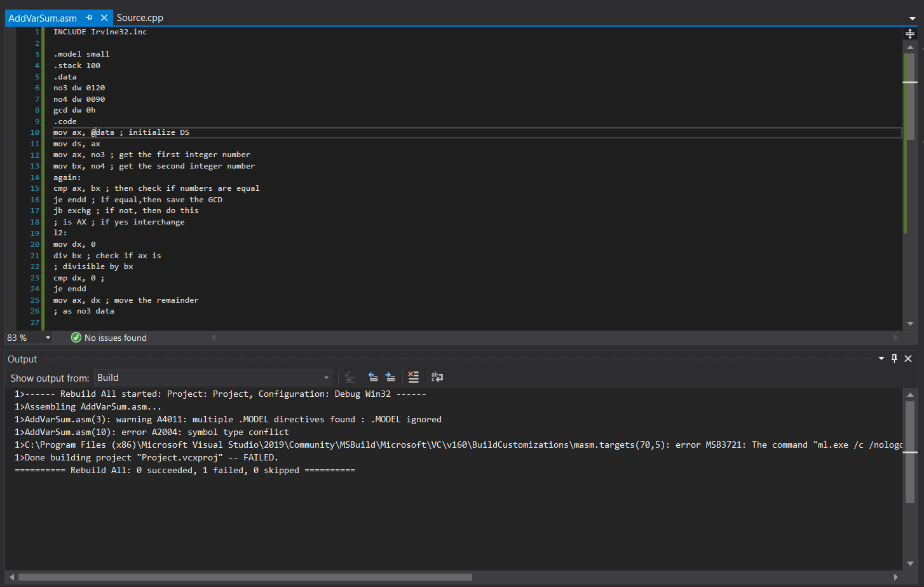Screen dimensions: 924x587
Task: Go to previous message in Output
Action: pos(373,377)
